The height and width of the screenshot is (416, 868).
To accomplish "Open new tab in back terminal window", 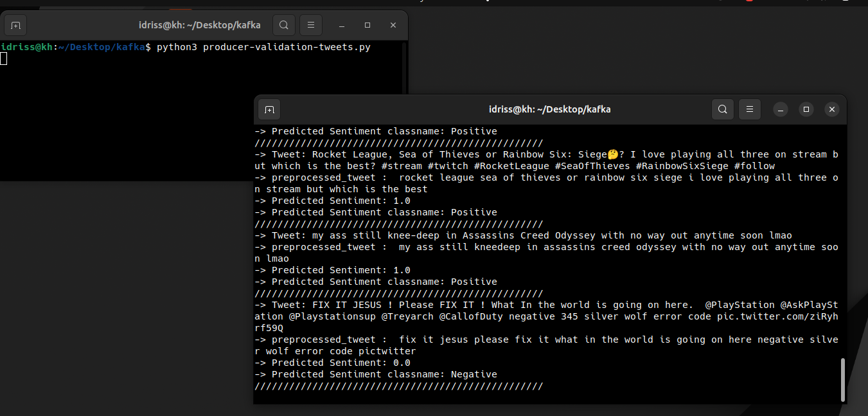I will [16, 26].
